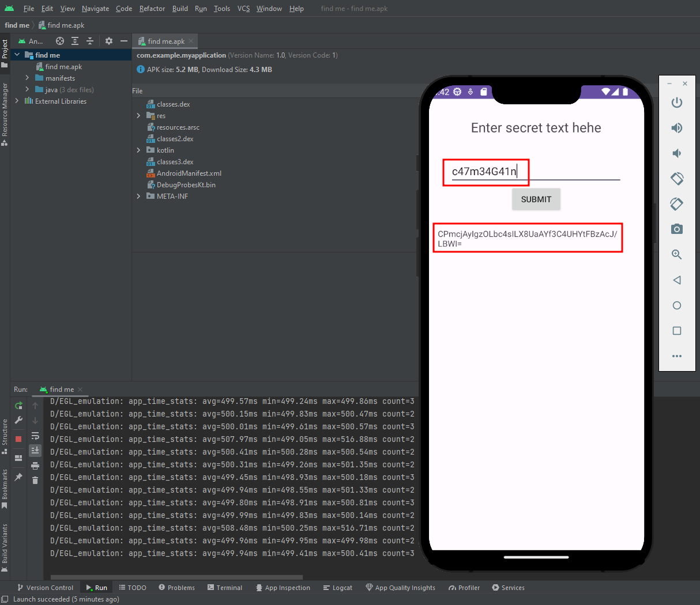This screenshot has width=700, height=605.
Task: Open emulator extended controls (three dots)
Action: [x=677, y=356]
